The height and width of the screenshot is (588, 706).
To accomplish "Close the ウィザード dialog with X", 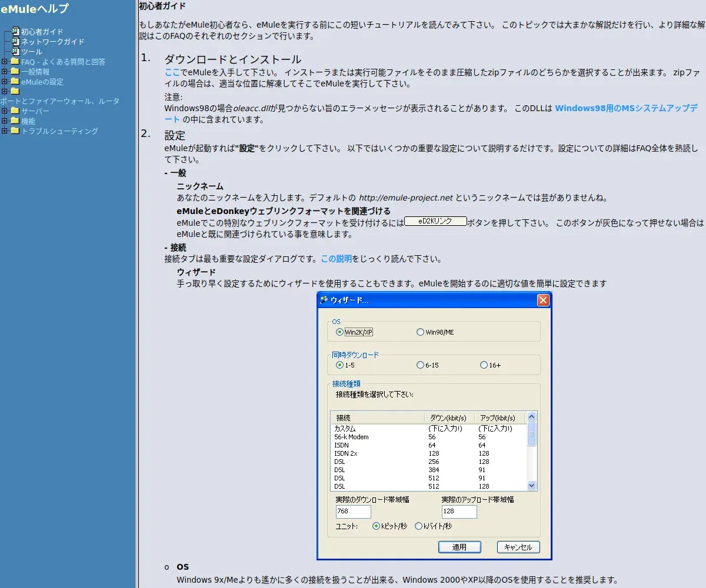I will click(x=543, y=300).
